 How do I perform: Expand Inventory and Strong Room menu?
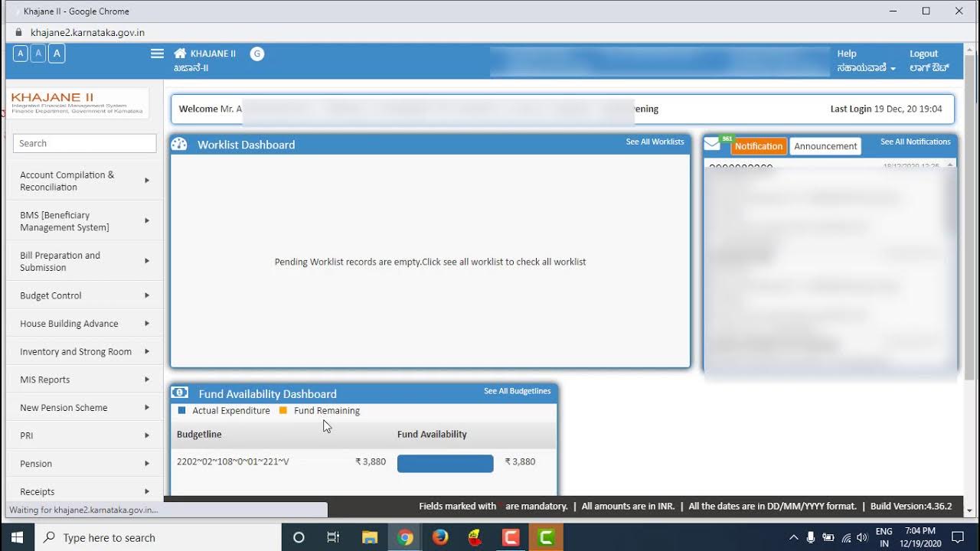tap(84, 351)
